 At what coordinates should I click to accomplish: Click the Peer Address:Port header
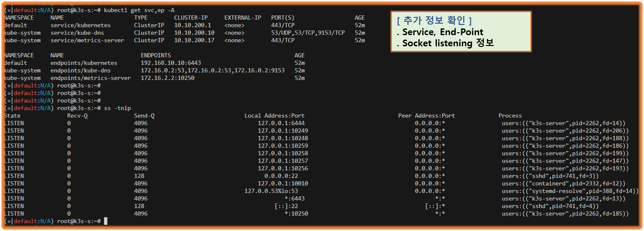427,116
